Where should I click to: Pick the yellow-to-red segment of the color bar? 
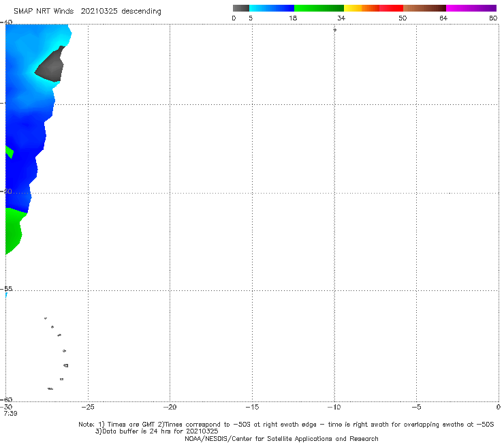click(373, 8)
